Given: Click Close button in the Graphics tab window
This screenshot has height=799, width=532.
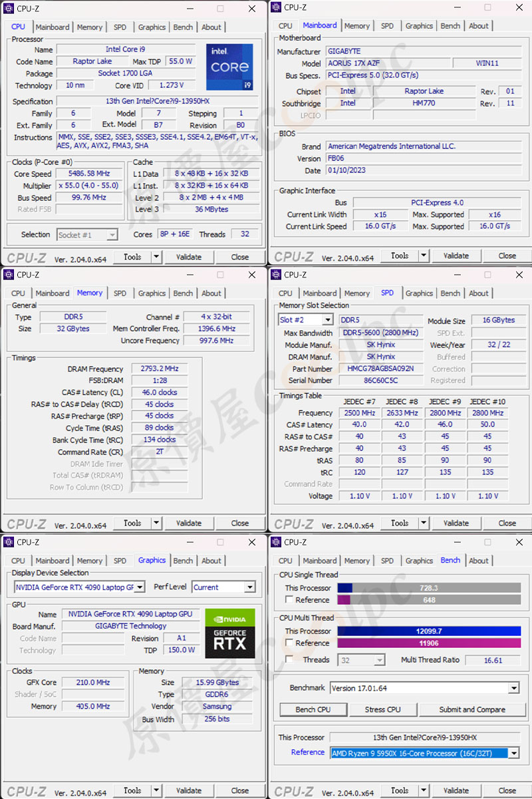Looking at the screenshot, I should point(240,790).
